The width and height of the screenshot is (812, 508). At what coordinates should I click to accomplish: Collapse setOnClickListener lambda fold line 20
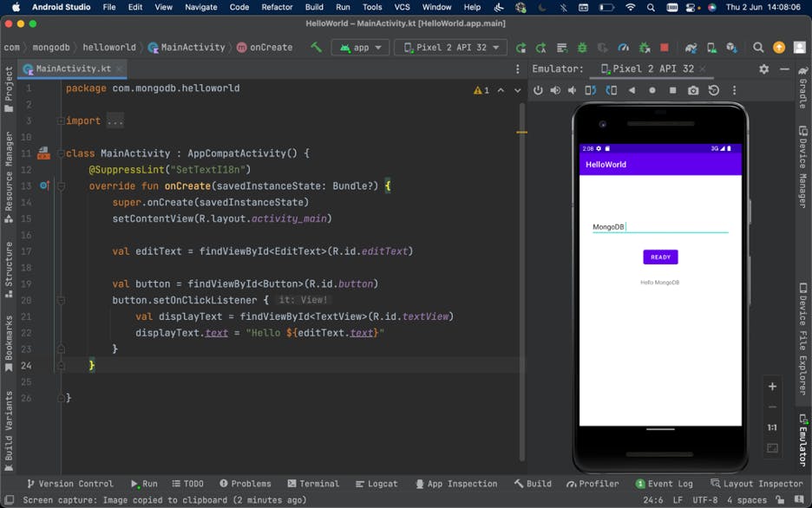[61, 301]
